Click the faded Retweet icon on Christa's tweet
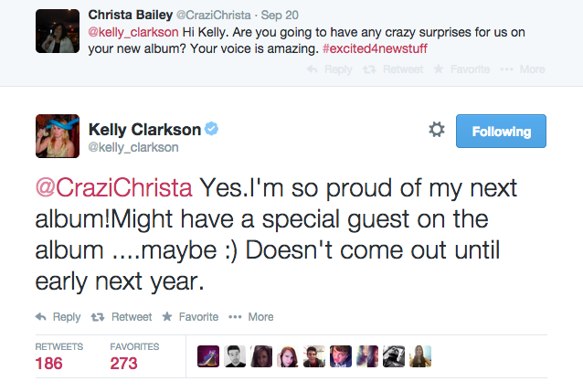Image resolution: width=583 pixels, height=392 pixels. pyautogui.click(x=369, y=69)
